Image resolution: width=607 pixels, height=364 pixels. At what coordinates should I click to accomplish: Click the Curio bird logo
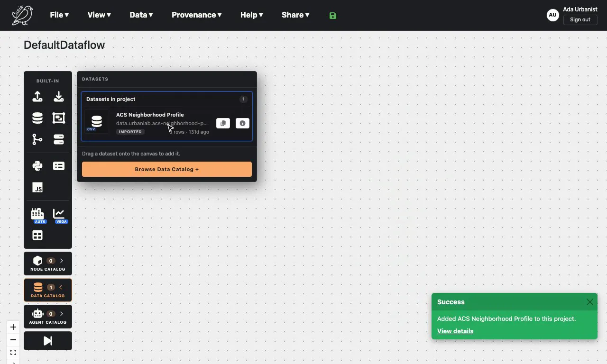pyautogui.click(x=22, y=15)
